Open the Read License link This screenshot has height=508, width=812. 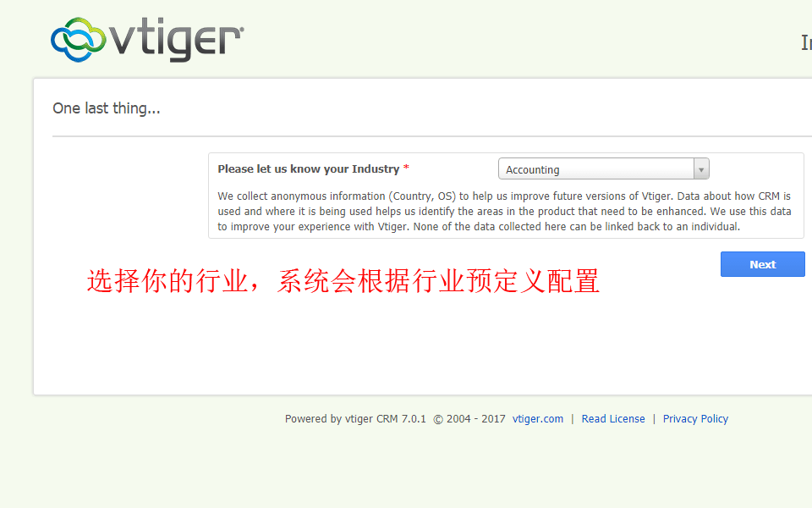pyautogui.click(x=613, y=419)
